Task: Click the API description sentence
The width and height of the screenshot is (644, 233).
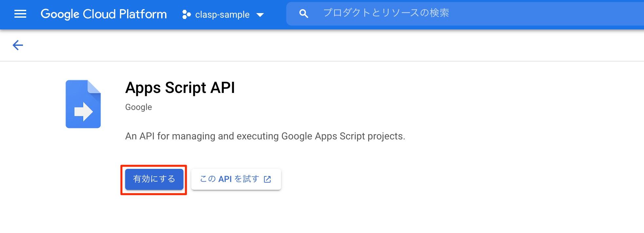Action: click(x=265, y=136)
